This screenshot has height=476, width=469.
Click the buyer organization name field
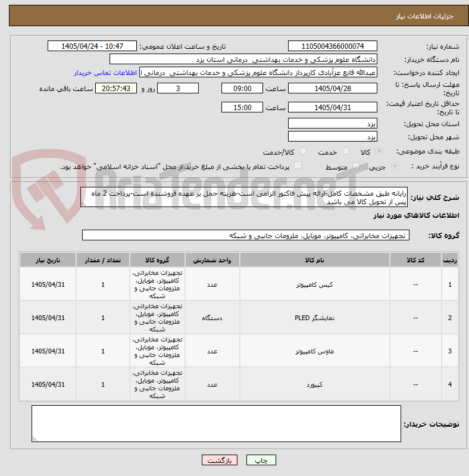pos(243,59)
